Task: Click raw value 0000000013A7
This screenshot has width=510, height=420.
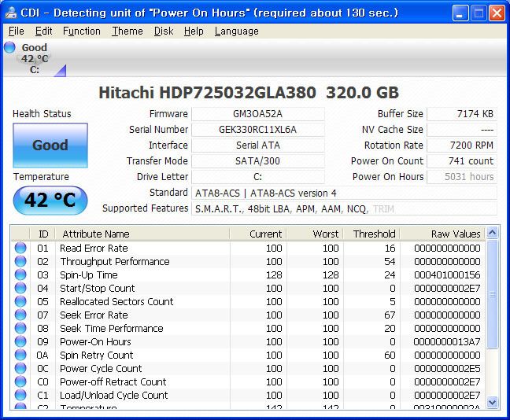Action: point(447,341)
